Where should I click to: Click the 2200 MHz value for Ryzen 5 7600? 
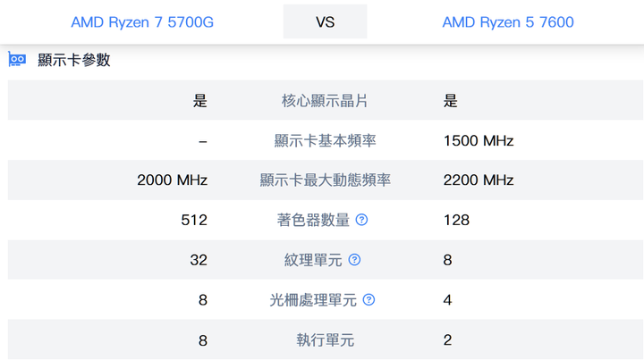click(479, 180)
